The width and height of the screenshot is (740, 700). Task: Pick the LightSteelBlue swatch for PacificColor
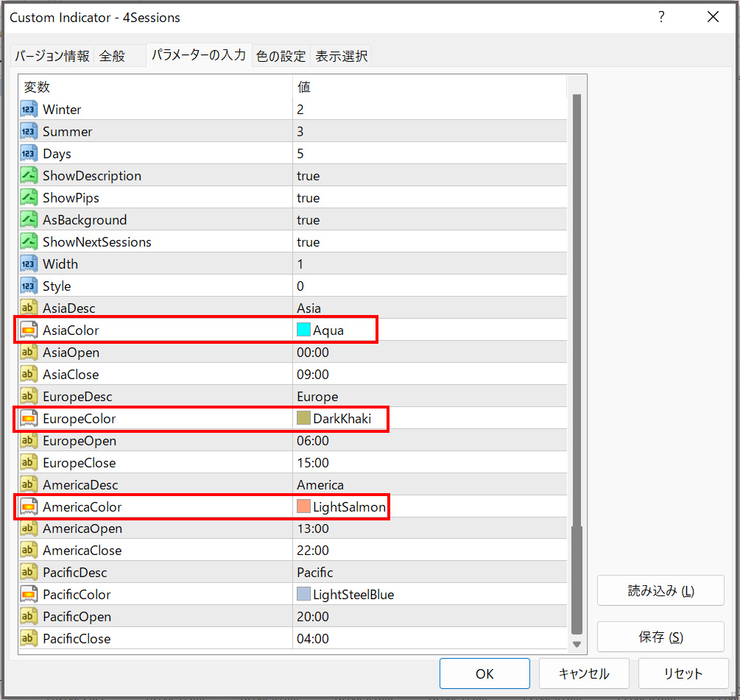[x=303, y=594]
